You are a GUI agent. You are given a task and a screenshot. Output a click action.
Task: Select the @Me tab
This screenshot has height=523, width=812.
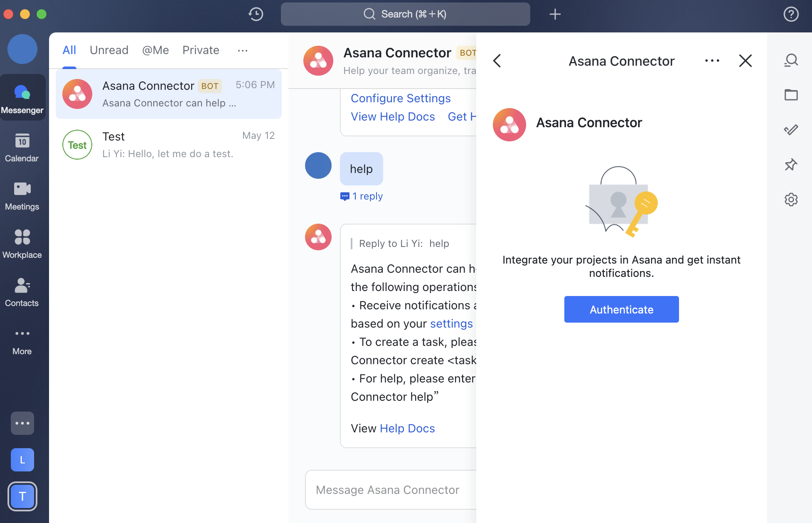(155, 50)
